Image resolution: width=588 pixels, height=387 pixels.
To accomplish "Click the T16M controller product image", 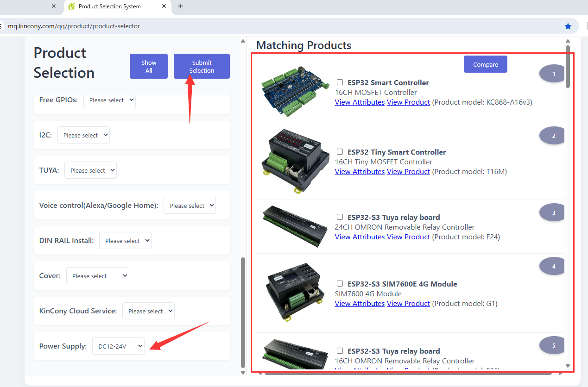I will coord(291,161).
